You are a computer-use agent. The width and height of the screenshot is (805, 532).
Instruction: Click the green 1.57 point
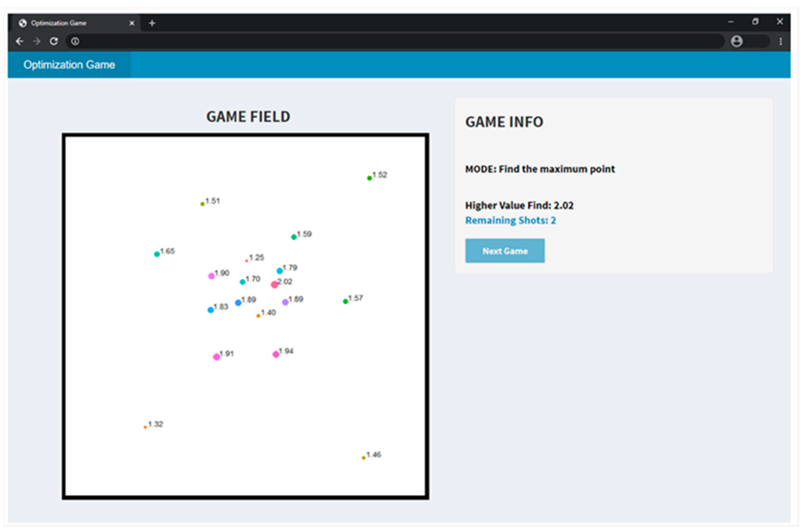[345, 301]
